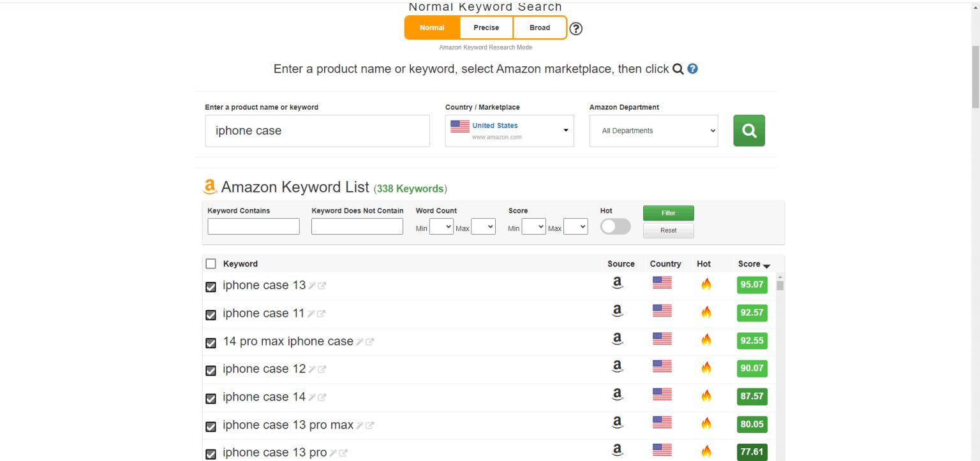Click the wand icon beside iphone case 12
The width and height of the screenshot is (980, 461).
click(x=312, y=369)
